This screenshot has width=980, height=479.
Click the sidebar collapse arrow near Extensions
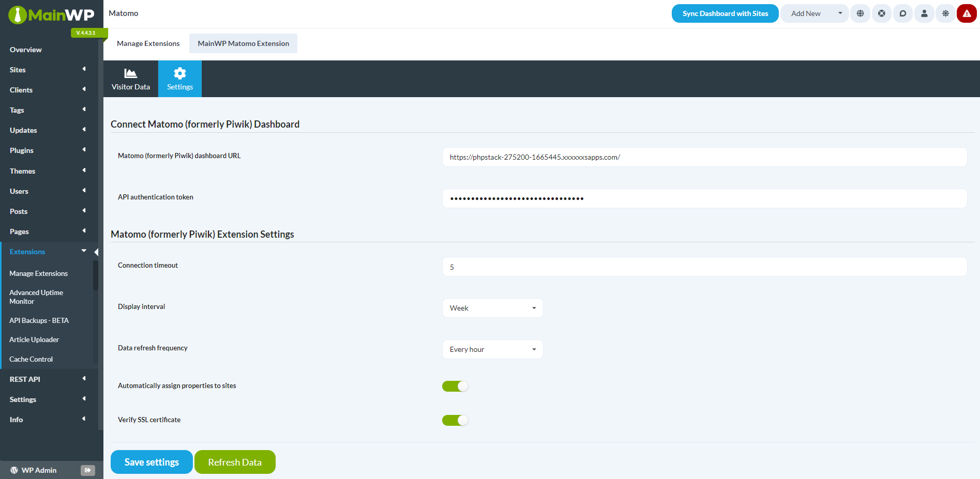pyautogui.click(x=96, y=252)
